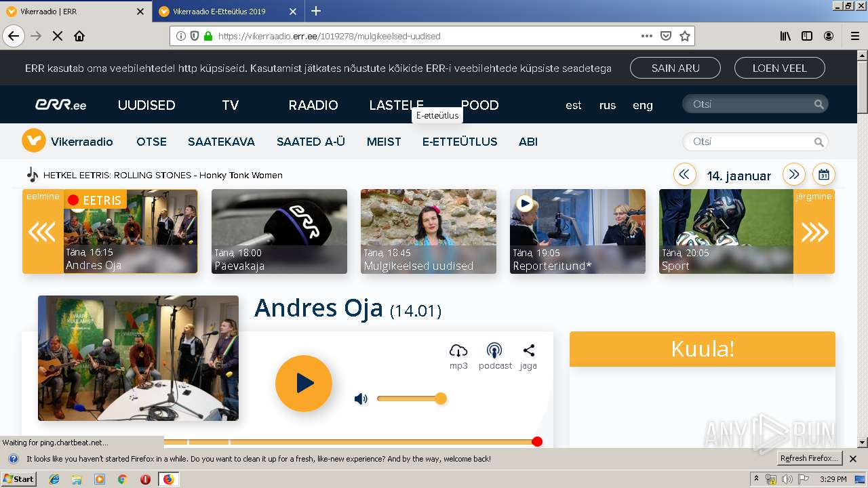Open the Päevakaja 18:00 program card
This screenshot has width=868, height=488.
[x=279, y=232]
